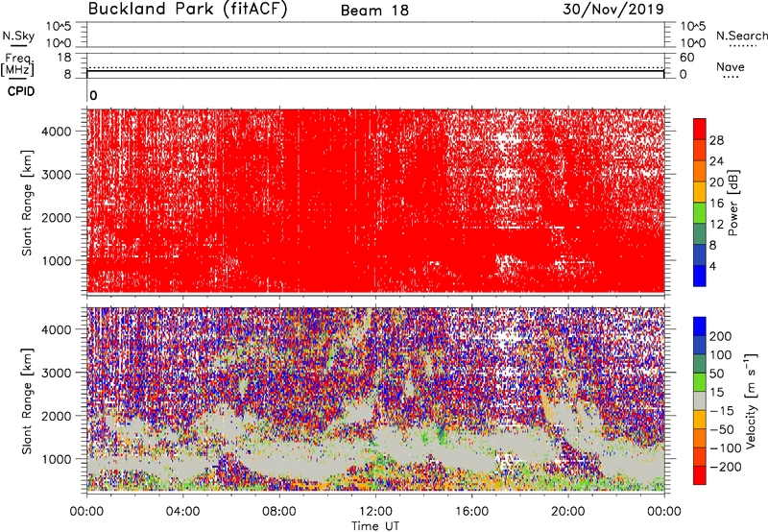Image resolution: width=768 pixels, height=532 pixels.
Task: Click the velocity plot "Slant Range [km]" axis title
Action: coord(27,401)
